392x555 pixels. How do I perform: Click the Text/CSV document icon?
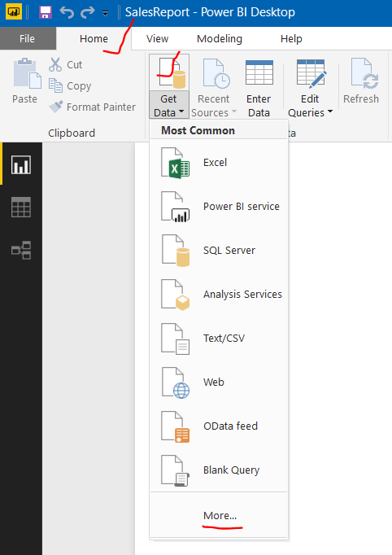click(x=176, y=339)
